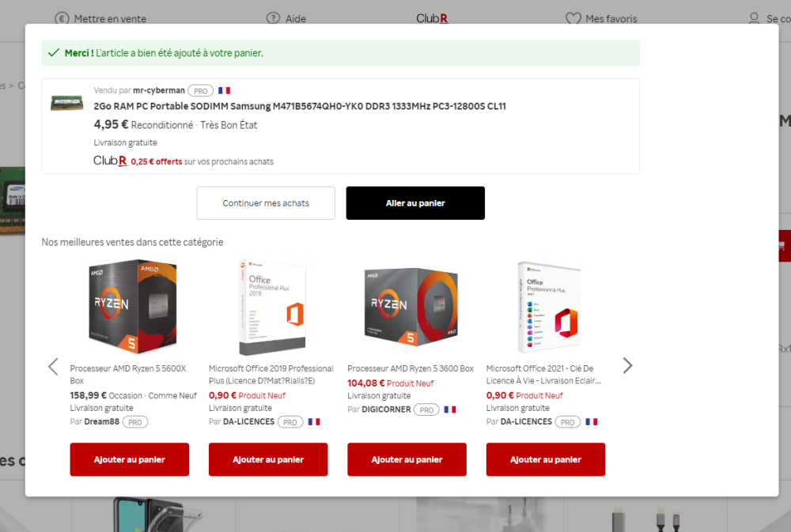Screen dimensions: 791x532
Task: Click the euro icon for Mettre en vente
Action: 62,19
